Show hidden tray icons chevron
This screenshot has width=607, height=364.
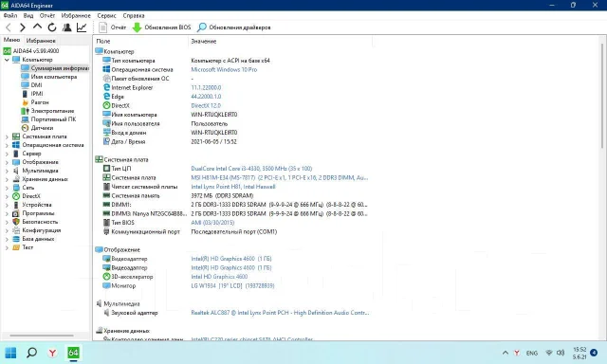(x=506, y=353)
